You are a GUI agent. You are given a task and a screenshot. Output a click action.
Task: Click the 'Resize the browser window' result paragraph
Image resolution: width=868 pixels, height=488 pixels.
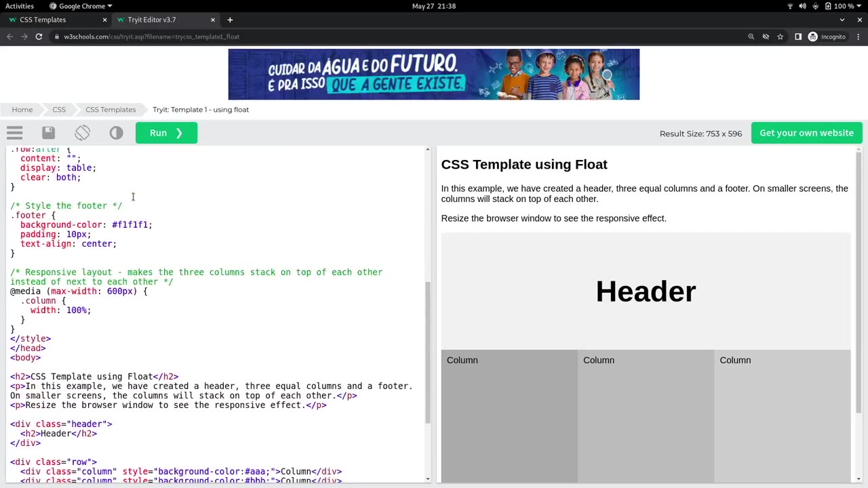(553, 218)
